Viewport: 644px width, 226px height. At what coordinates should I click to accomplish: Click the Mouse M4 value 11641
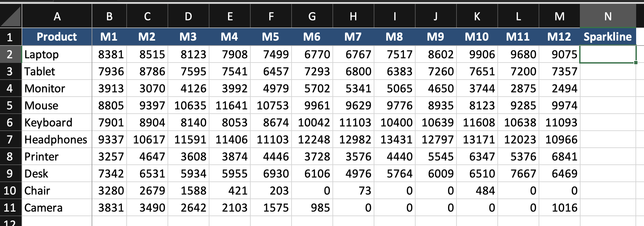230,105
